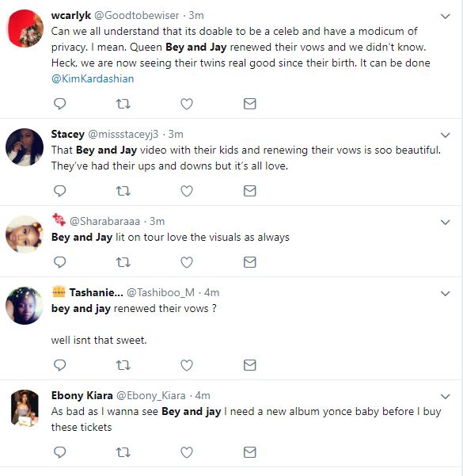This screenshot has height=476, width=463.
Task: Like wcarlyk's tweet
Action: [x=187, y=104]
